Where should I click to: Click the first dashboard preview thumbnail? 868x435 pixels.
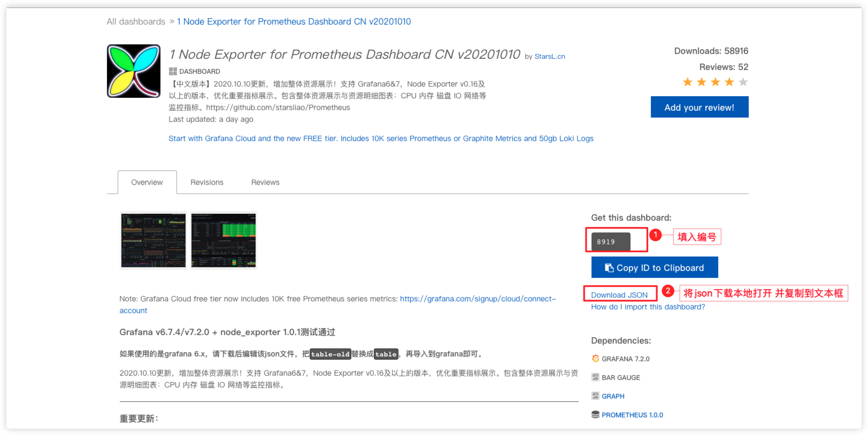tap(154, 242)
